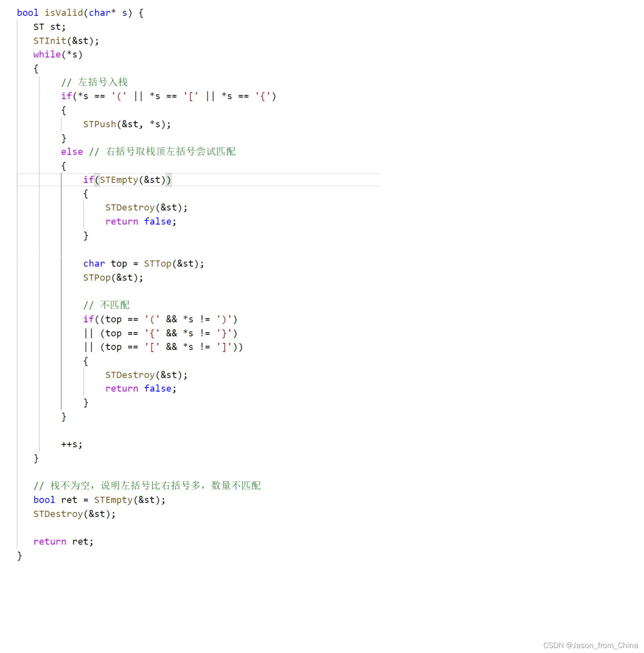Click the line 'STPush(&st, *s);'
The height and width of the screenshot is (653, 644).
tap(127, 124)
